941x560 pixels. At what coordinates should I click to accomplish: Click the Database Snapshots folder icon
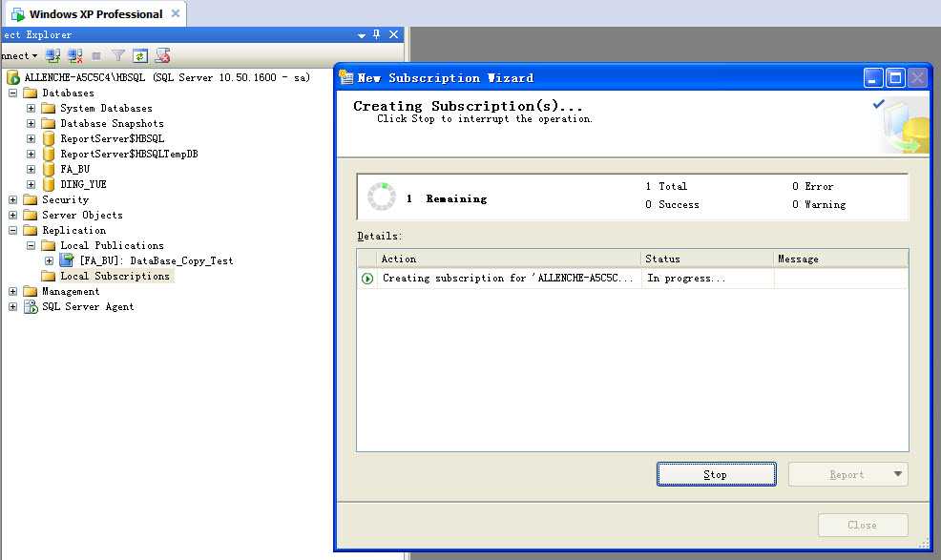[49, 124]
